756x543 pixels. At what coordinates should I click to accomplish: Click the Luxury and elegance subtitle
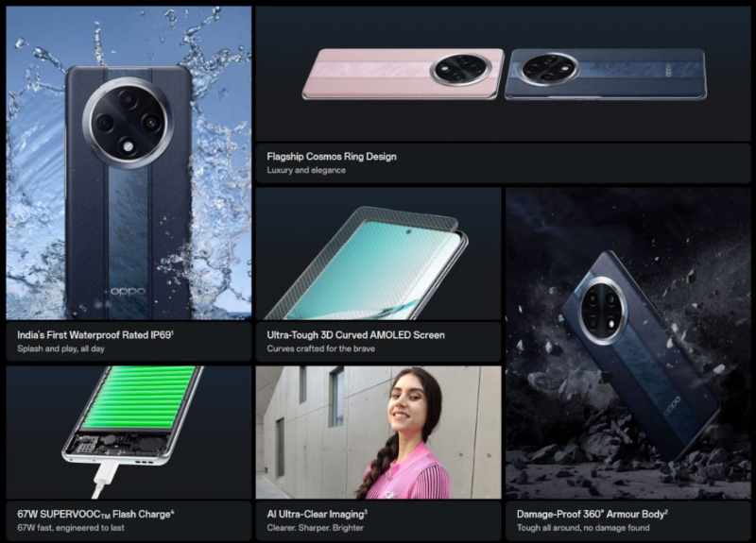click(x=306, y=170)
